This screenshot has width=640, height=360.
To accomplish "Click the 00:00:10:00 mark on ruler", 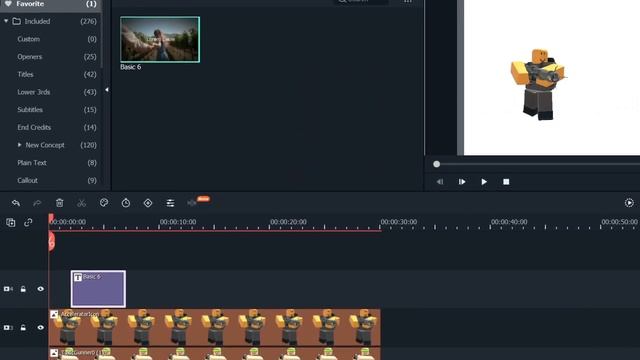I will (178, 222).
